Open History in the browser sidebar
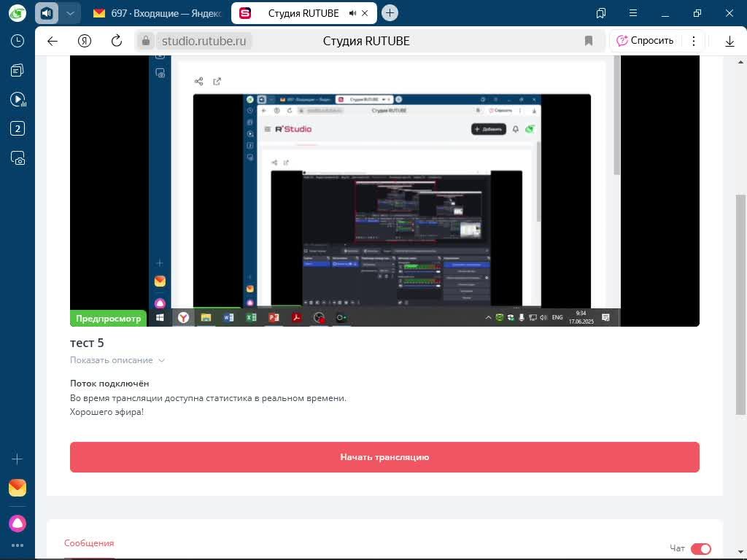 (x=18, y=41)
